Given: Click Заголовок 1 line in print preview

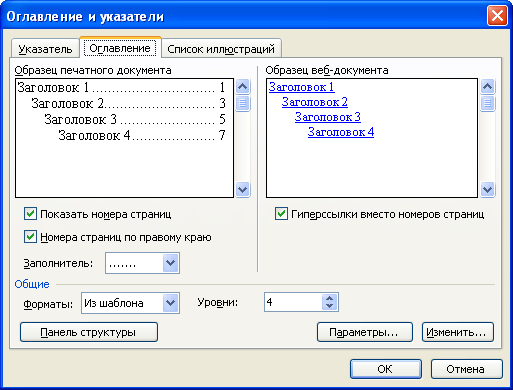Looking at the screenshot, I should coord(121,87).
